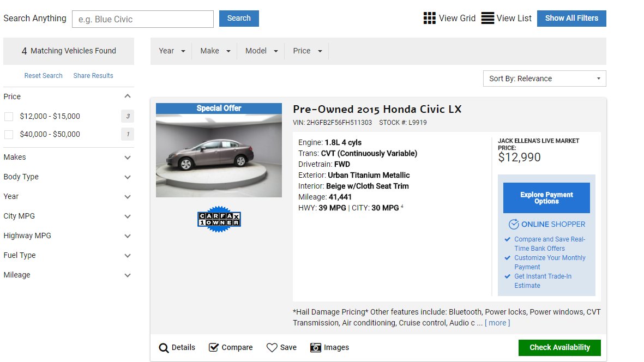
Task: Click the Exterior Urban Titanium Metallic line
Action: pos(354,175)
